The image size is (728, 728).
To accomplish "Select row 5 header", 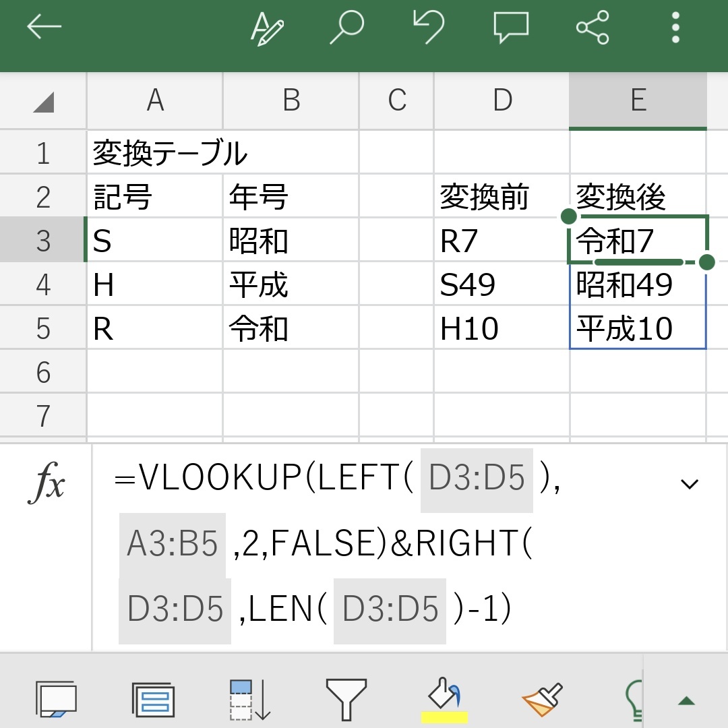I will point(43,328).
